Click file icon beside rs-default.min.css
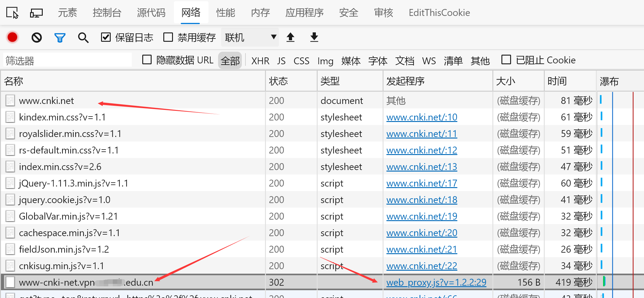Viewport: 644px width, 298px height. [x=10, y=150]
